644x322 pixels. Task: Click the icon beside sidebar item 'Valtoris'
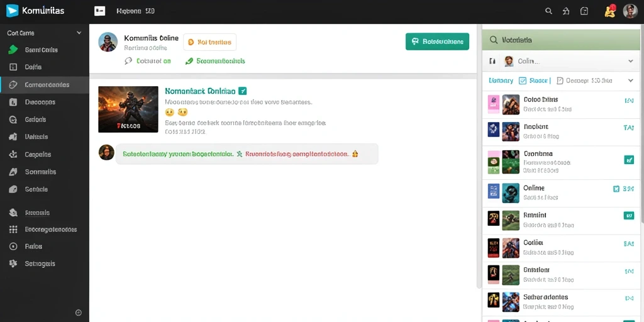click(13, 136)
